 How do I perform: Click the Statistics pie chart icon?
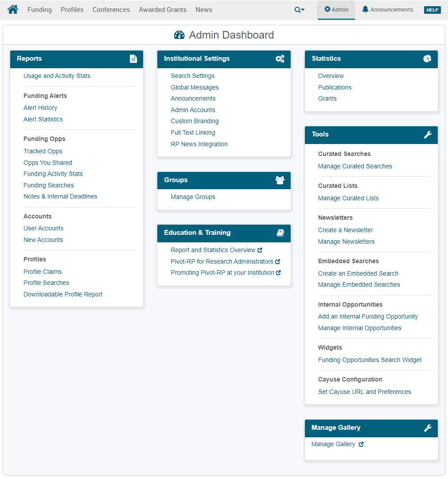coord(427,58)
